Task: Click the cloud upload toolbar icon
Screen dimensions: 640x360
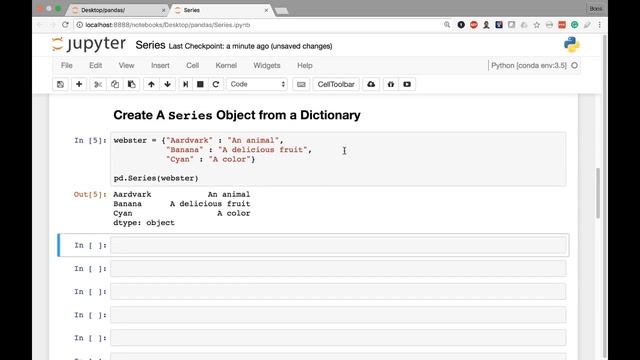Action: (371, 84)
